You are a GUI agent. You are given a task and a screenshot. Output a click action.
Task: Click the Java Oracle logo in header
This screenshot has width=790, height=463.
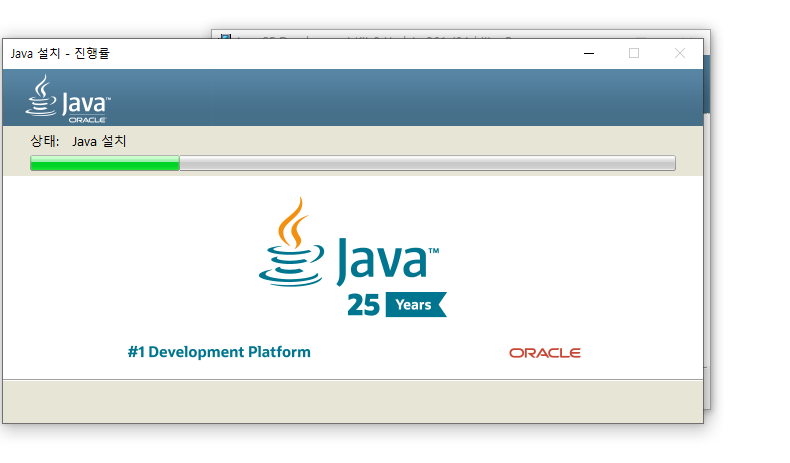[68, 99]
